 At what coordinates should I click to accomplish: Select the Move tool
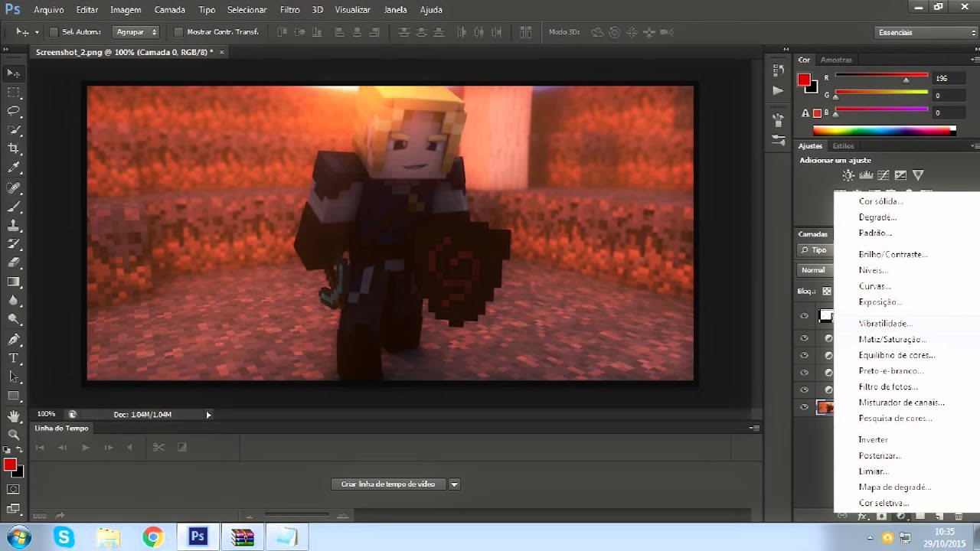(14, 73)
